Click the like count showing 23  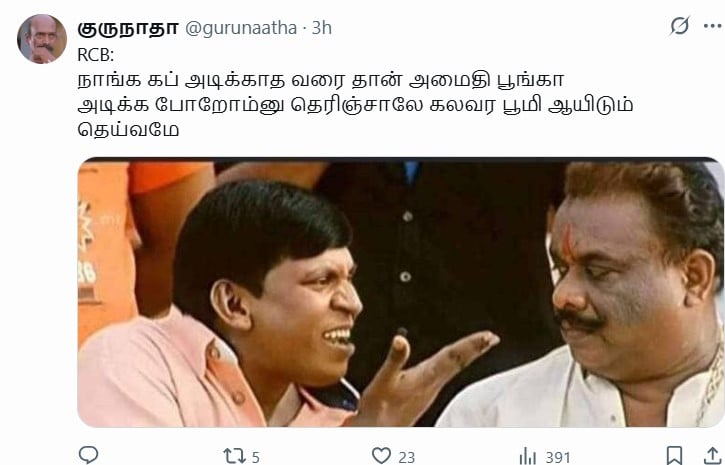pyautogui.click(x=406, y=458)
